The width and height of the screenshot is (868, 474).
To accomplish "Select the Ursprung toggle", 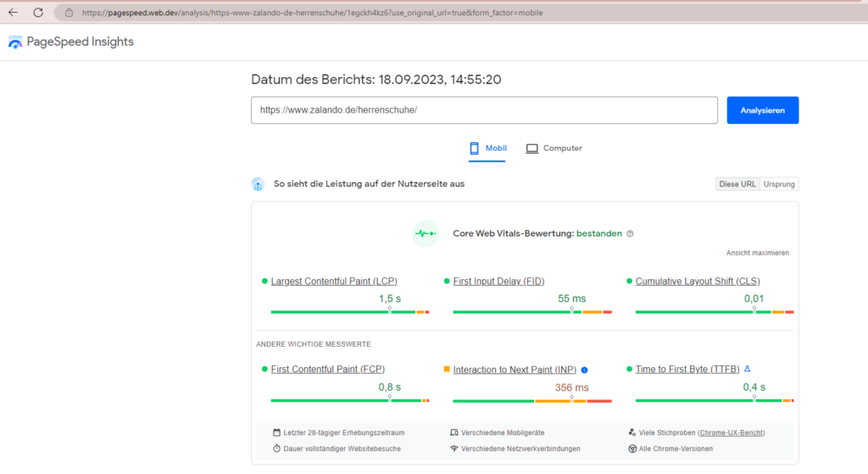I will pos(779,184).
